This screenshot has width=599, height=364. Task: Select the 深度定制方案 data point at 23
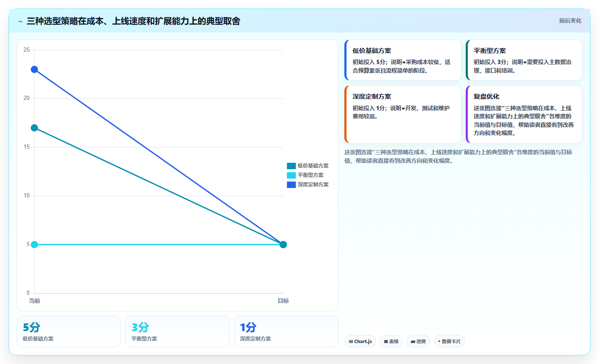34,69
